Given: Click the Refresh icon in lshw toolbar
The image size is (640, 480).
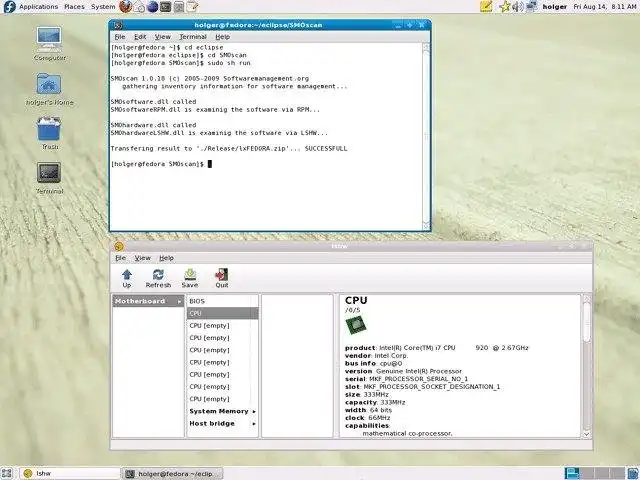Looking at the screenshot, I should 158,275.
